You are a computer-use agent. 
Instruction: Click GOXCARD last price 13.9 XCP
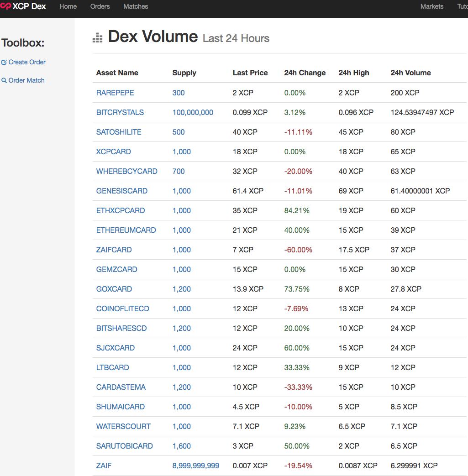click(248, 289)
